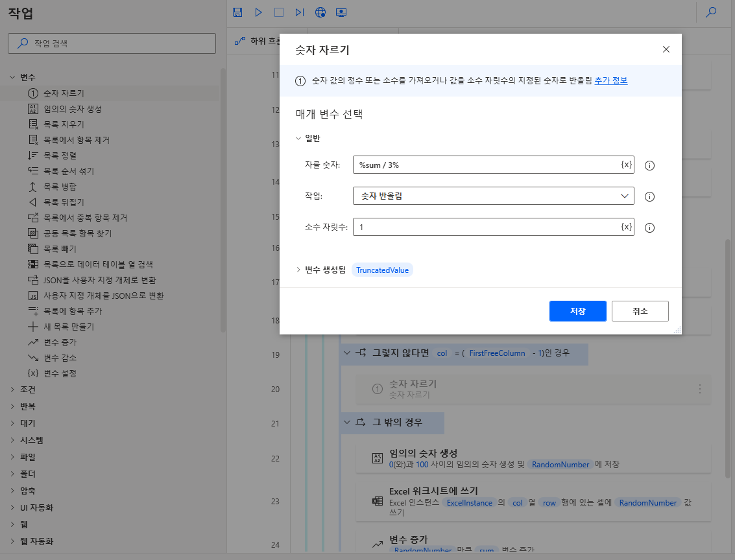This screenshot has height=560, width=735.
Task: Open the web recorder globe icon
Action: pos(320,13)
